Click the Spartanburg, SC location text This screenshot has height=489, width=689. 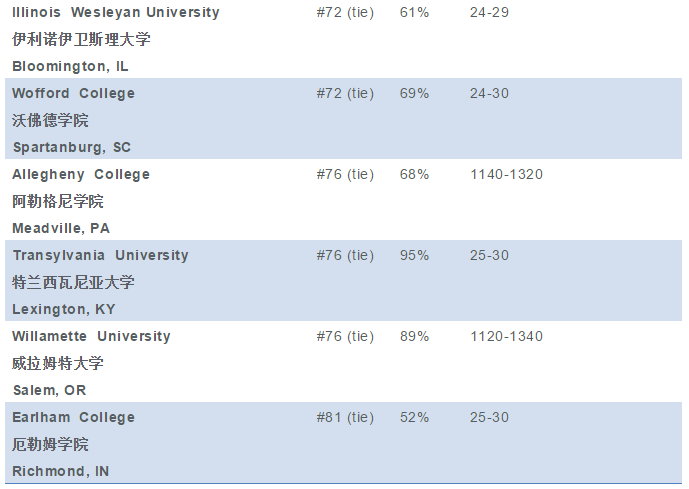[x=72, y=147]
